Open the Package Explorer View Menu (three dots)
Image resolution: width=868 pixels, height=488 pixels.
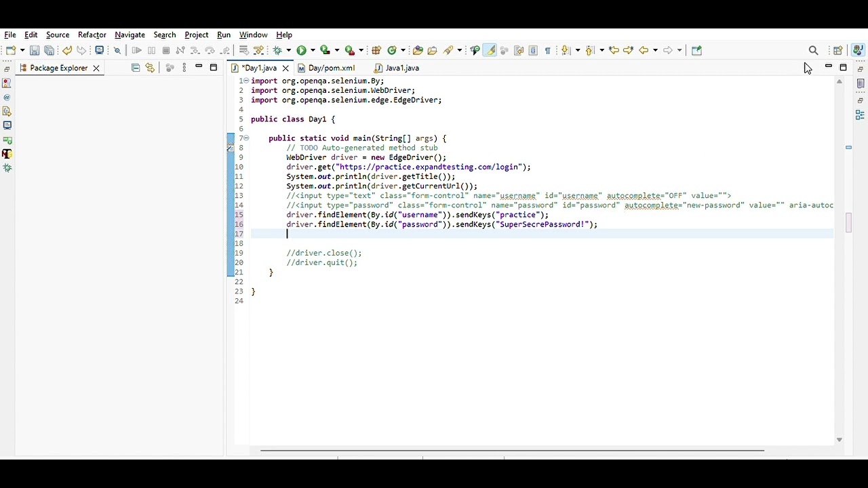click(184, 68)
